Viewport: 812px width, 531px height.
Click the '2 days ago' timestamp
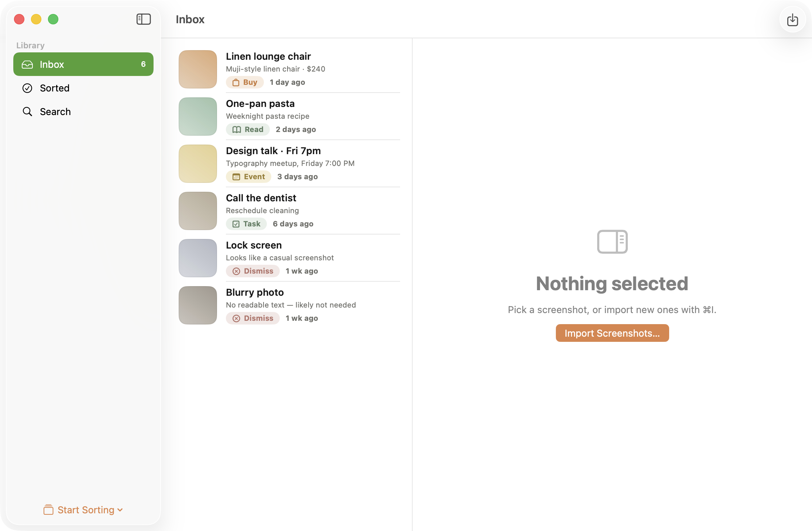point(296,129)
